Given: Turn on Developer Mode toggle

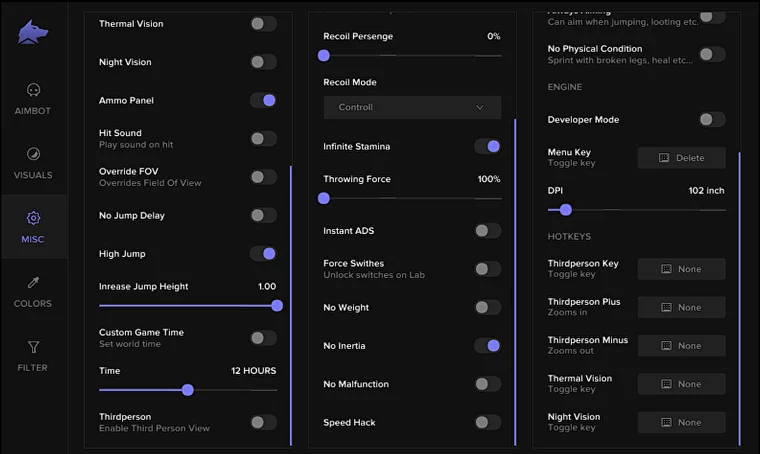Looking at the screenshot, I should click(712, 120).
